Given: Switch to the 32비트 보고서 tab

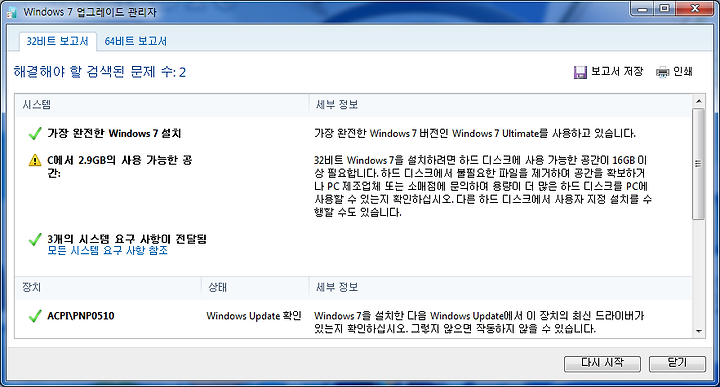Looking at the screenshot, I should tap(57, 41).
